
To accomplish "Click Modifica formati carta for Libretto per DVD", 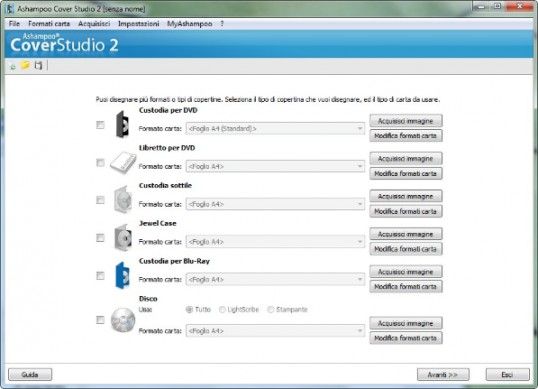I will click(x=406, y=174).
